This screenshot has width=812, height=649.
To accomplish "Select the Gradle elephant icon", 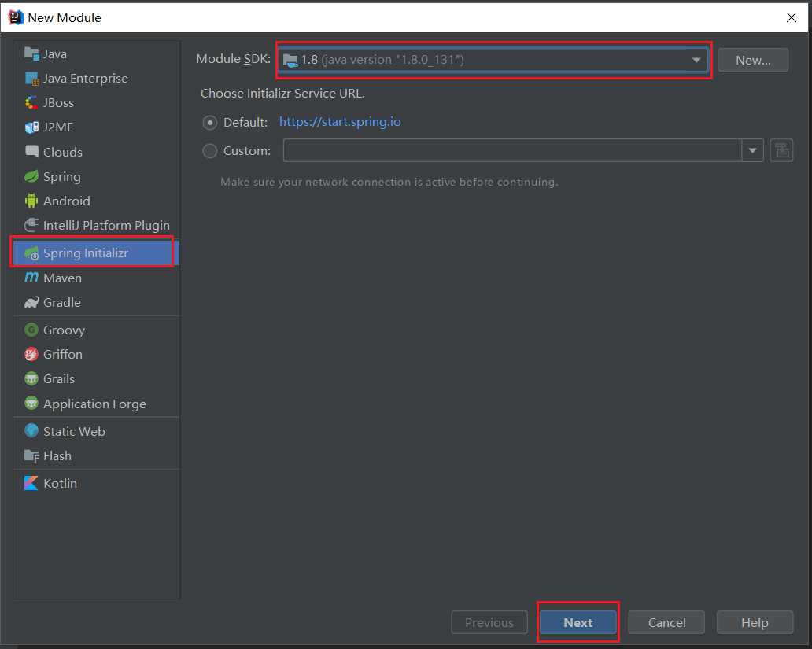I will coord(31,302).
